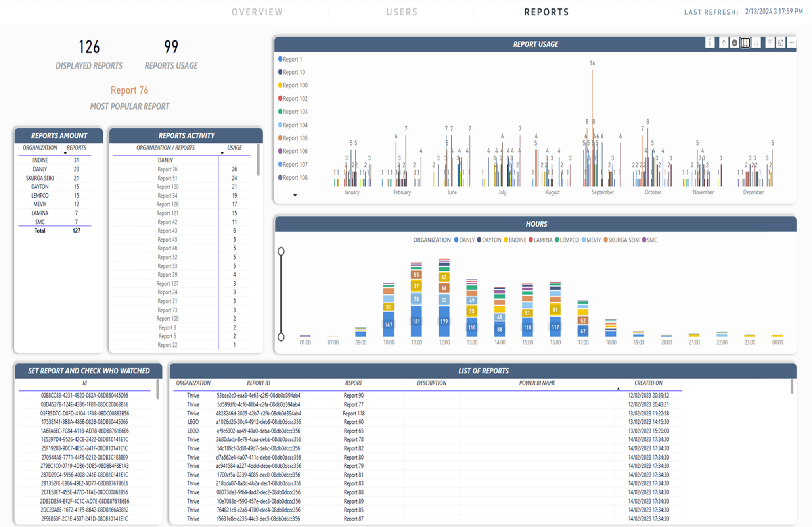This screenshot has height=527, width=812.
Task: Click the top handle of Hours zoom slider
Action: tap(281, 252)
